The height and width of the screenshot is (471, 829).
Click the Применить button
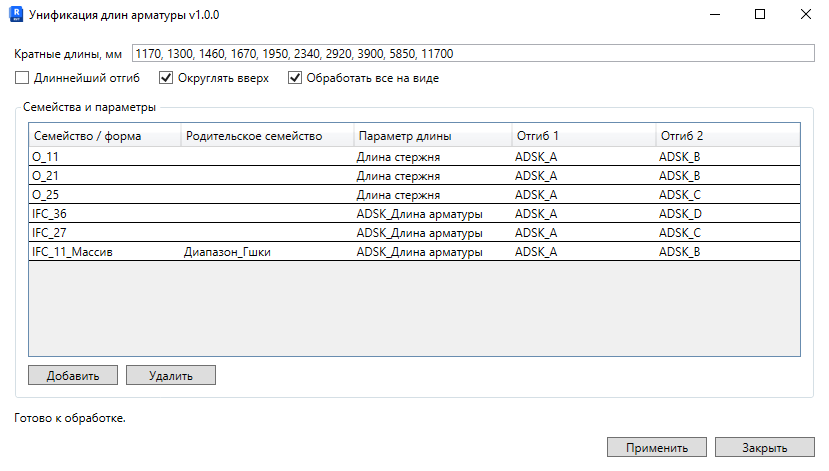(x=657, y=447)
